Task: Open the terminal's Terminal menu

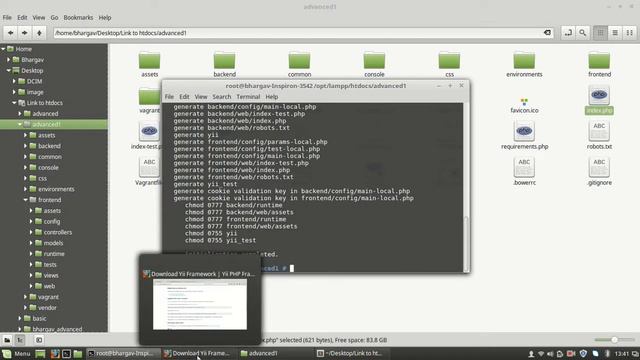Action: 248,97
